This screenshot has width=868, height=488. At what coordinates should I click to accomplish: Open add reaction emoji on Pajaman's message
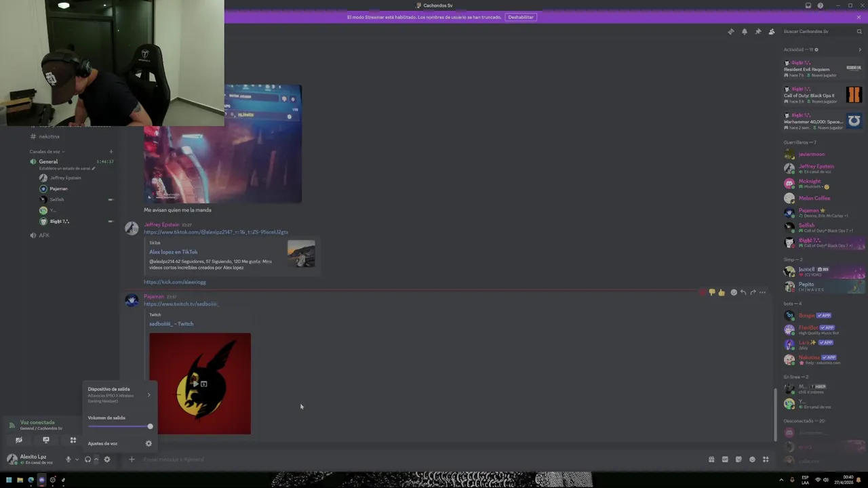(734, 293)
